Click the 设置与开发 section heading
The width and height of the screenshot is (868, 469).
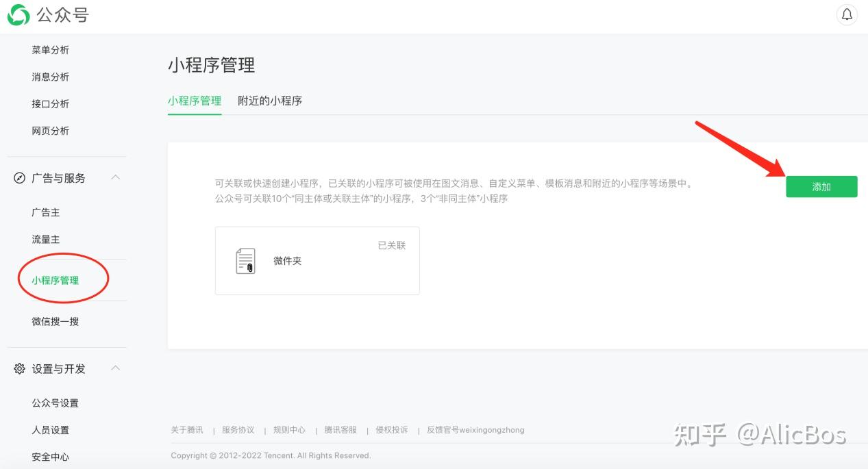58,369
